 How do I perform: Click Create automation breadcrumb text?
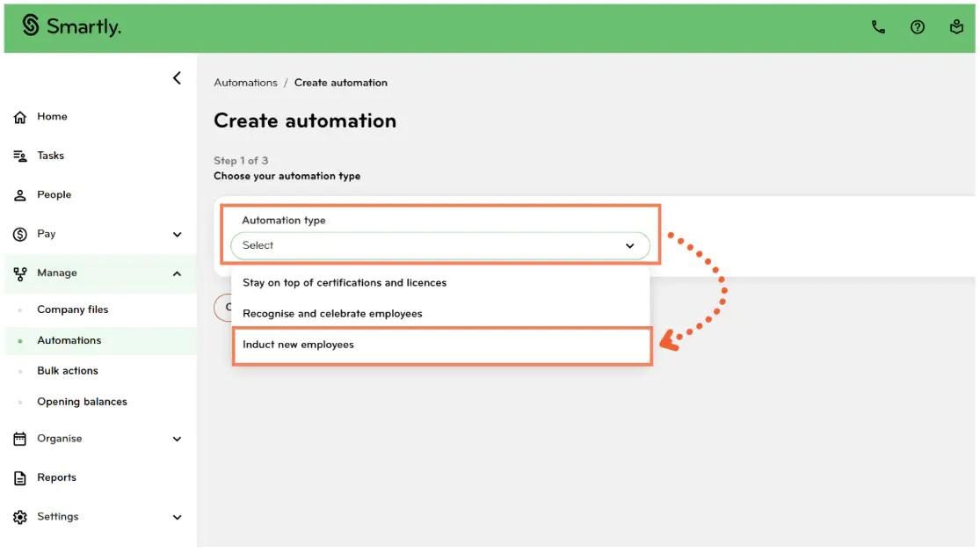point(341,83)
